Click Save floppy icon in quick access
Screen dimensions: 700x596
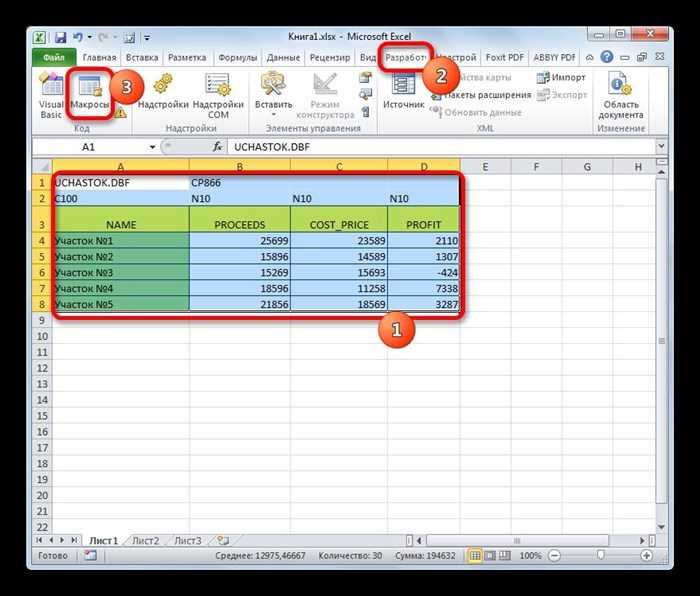(x=61, y=38)
